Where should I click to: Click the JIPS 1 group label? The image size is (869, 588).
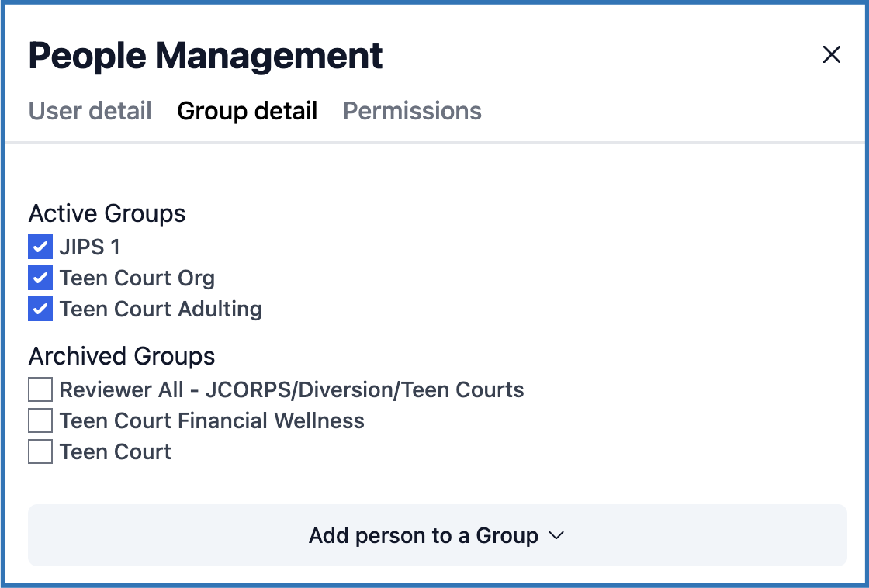pos(90,247)
